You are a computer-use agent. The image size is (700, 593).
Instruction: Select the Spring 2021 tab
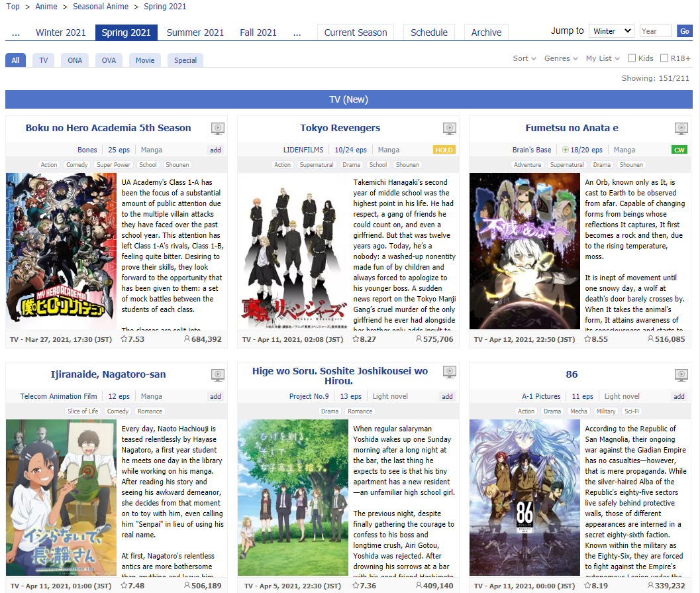click(x=126, y=32)
